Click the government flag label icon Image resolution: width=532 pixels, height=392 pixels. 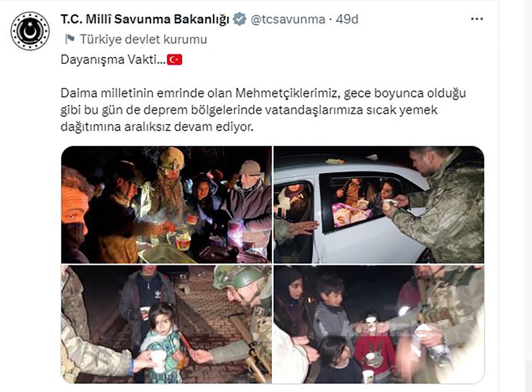69,39
